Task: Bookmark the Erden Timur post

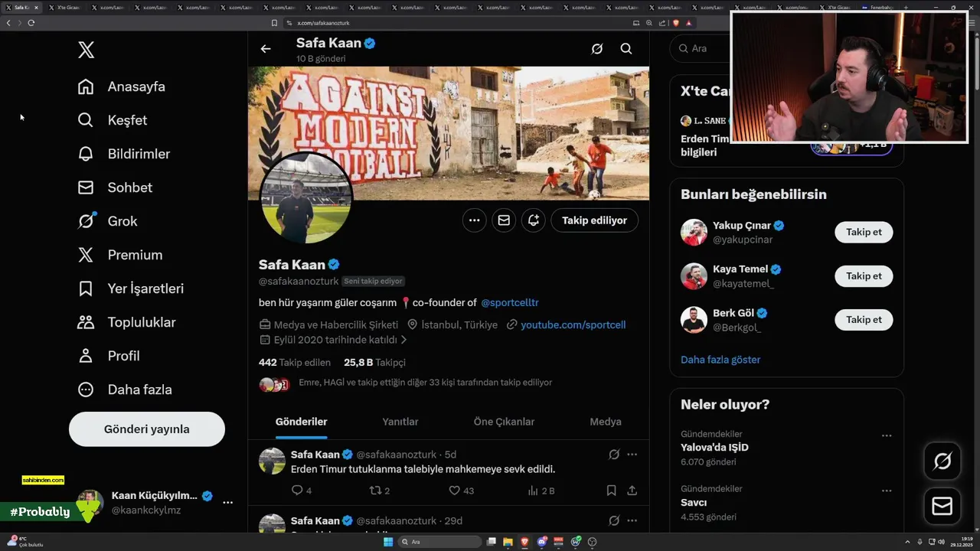Action: pos(611,491)
